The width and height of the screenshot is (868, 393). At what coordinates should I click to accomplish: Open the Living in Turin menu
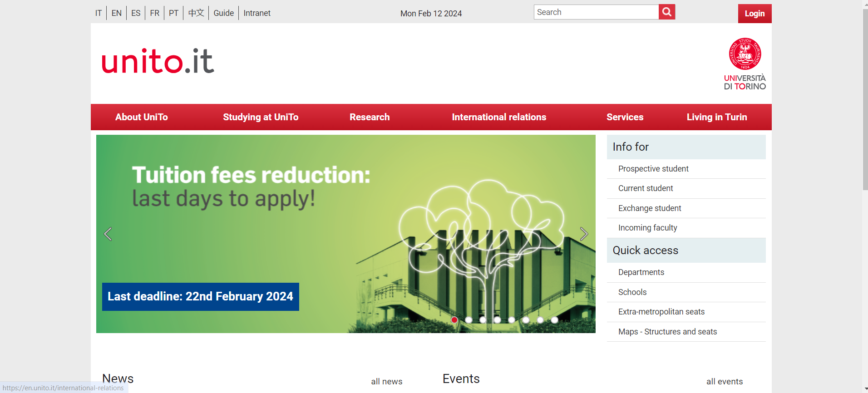[717, 117]
